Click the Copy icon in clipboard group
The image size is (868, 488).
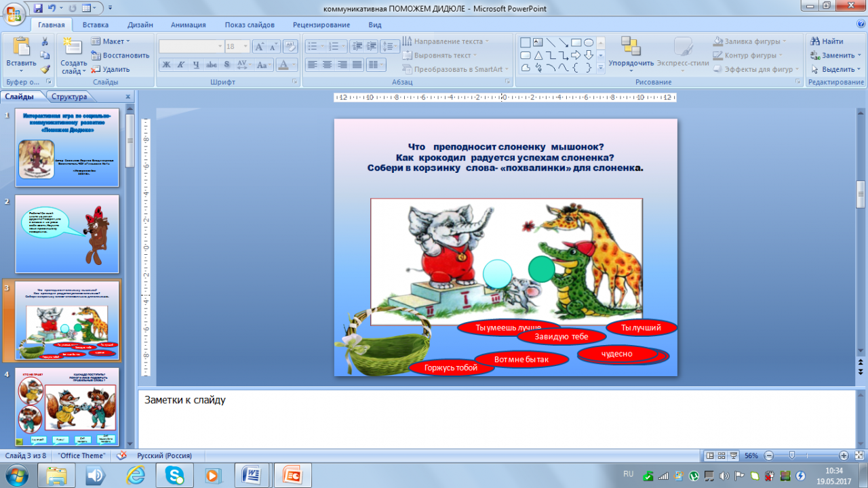(x=45, y=56)
